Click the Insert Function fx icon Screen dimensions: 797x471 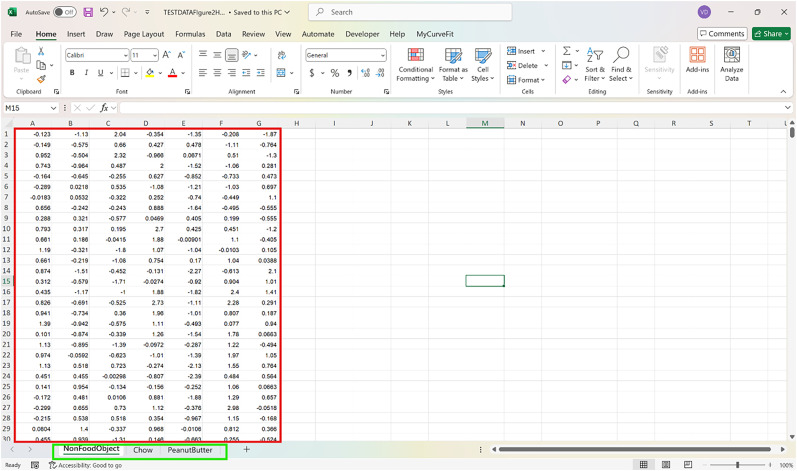[104, 108]
